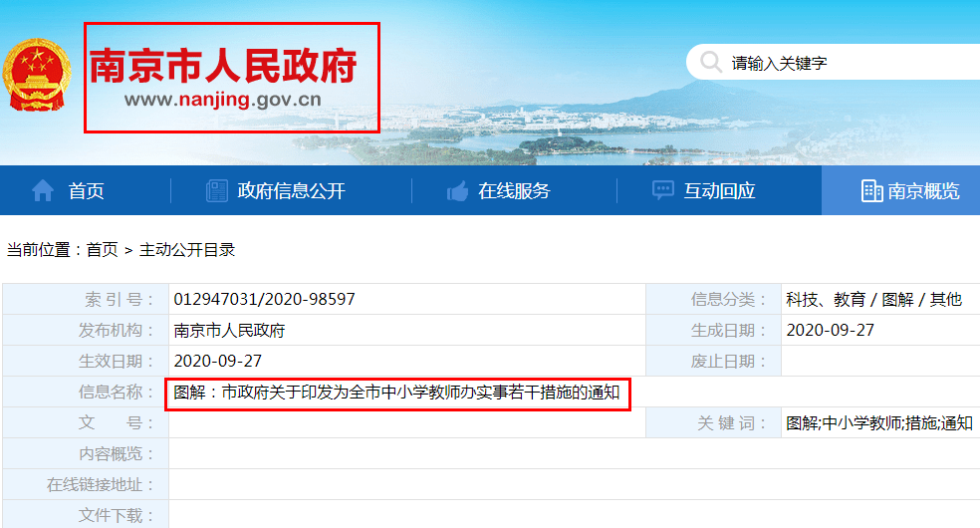Click the keywords 图解;中小学教师;措施;通知
This screenshot has height=528, width=980.
point(879,423)
